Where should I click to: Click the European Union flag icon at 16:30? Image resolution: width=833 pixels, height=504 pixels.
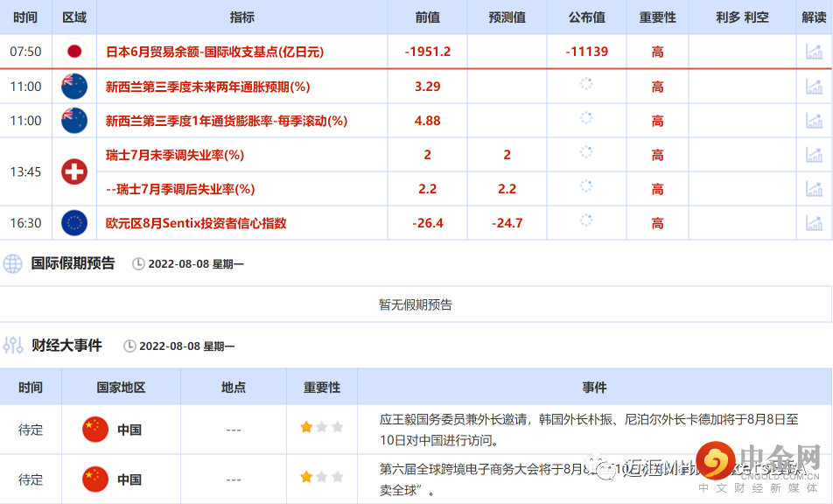[x=74, y=223]
